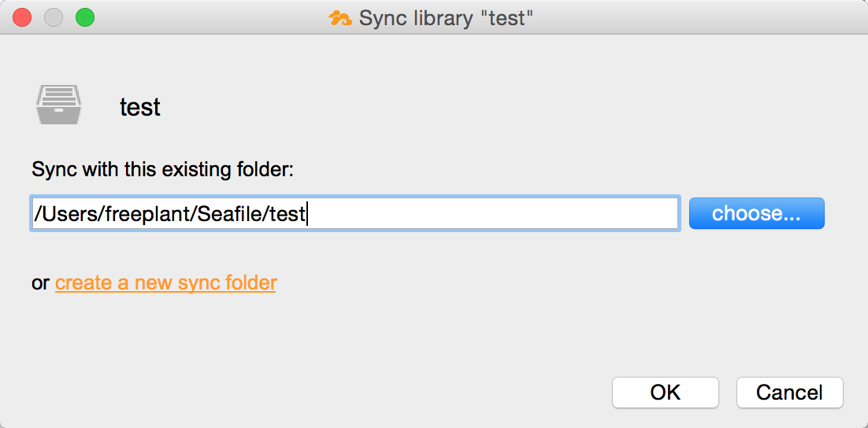This screenshot has height=428, width=868.
Task: Follow the create a new sync folder link
Action: click(x=165, y=283)
